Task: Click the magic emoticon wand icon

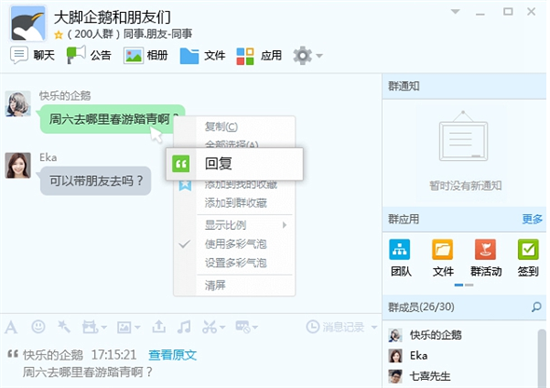Action: [63, 327]
